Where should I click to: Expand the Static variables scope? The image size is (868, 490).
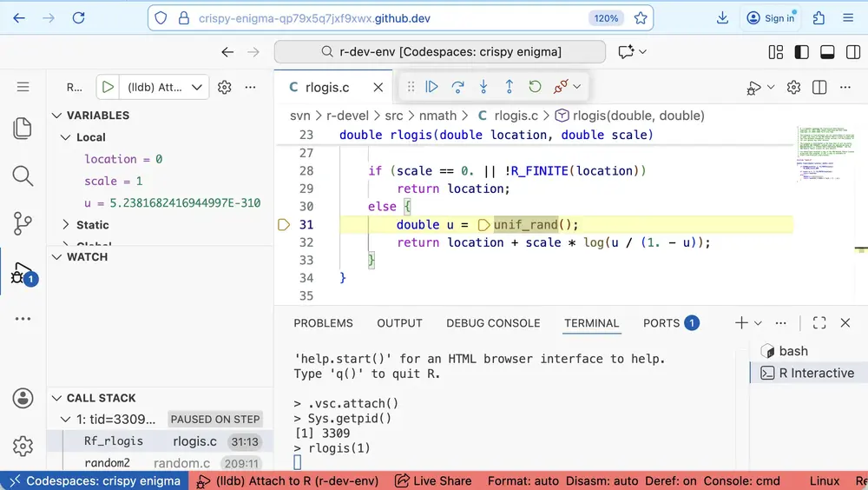point(66,225)
